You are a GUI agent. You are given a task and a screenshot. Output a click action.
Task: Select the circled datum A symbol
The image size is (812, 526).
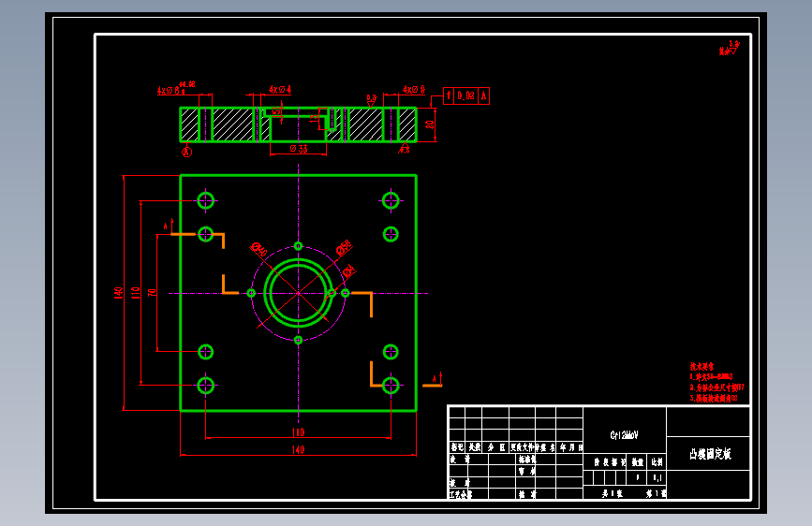pyautogui.click(x=187, y=152)
